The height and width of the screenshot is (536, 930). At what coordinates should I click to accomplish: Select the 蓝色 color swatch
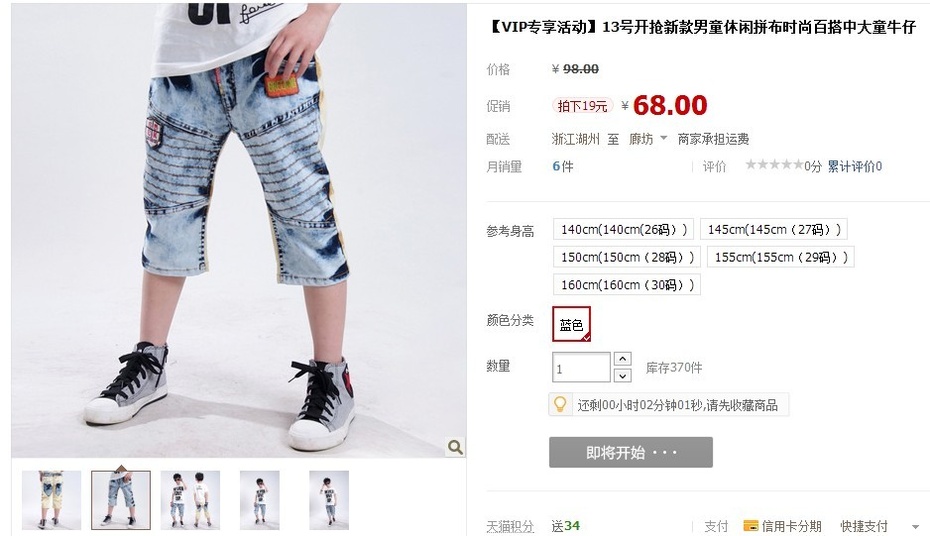pos(571,324)
